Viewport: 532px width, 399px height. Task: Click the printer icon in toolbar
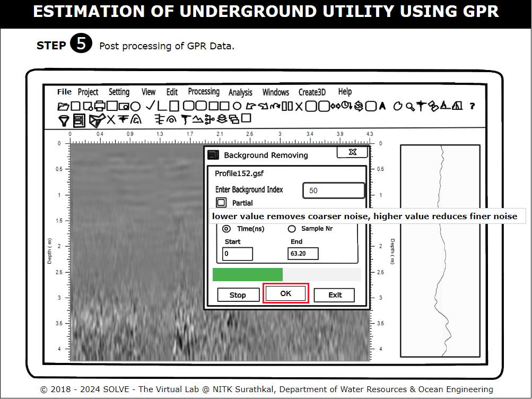click(x=100, y=106)
